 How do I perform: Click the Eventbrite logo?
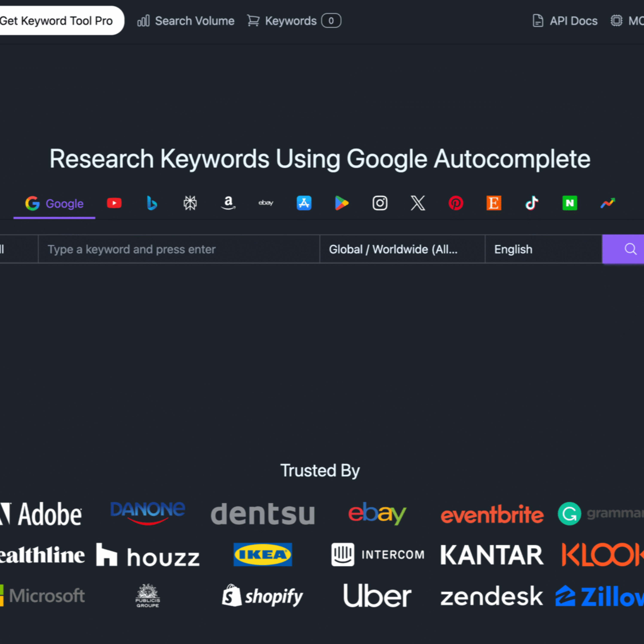492,514
